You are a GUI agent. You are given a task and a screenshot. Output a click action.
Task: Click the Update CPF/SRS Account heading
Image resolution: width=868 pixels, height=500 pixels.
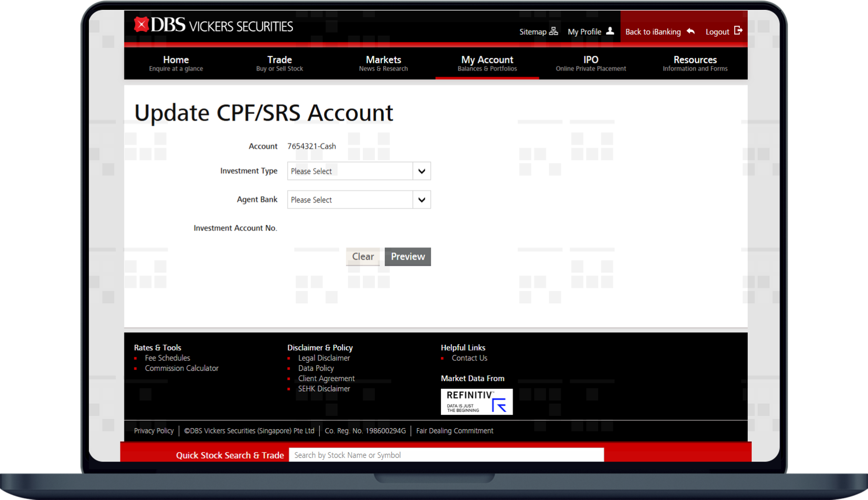[x=264, y=113]
